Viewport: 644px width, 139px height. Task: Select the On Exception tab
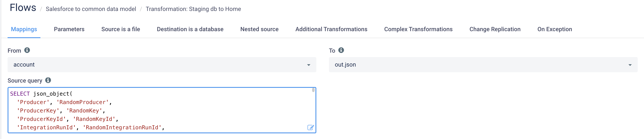[555, 29]
